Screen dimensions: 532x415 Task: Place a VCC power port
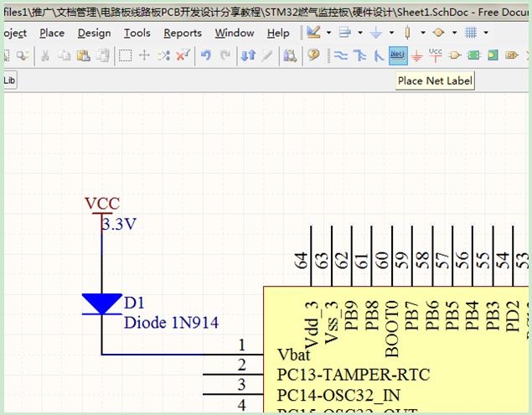pos(436,55)
